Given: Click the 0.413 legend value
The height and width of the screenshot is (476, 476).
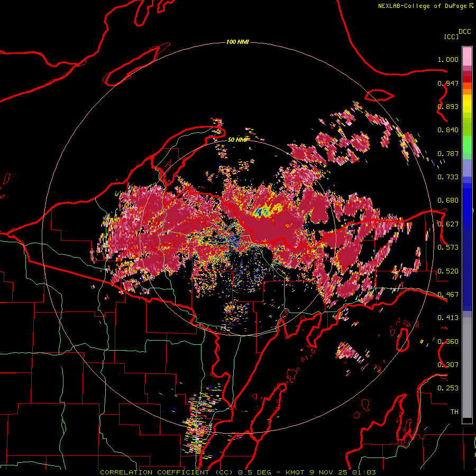Looking at the screenshot, I should (x=448, y=318).
